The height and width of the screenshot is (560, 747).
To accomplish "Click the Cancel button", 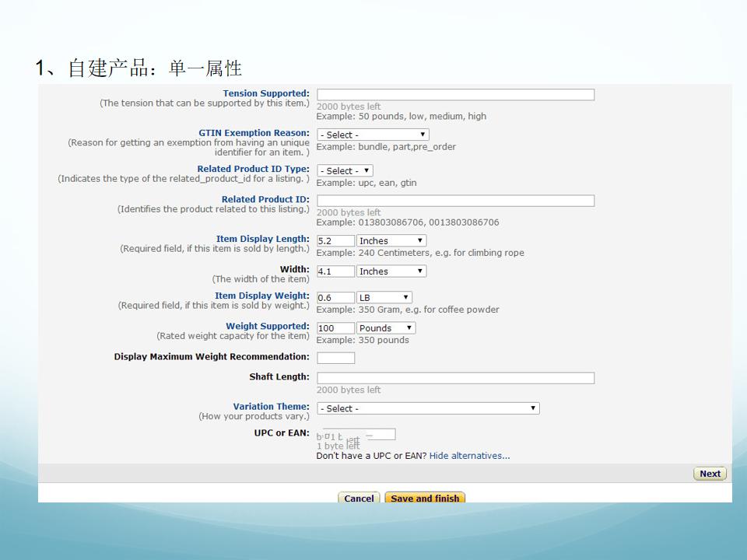I will [359, 498].
